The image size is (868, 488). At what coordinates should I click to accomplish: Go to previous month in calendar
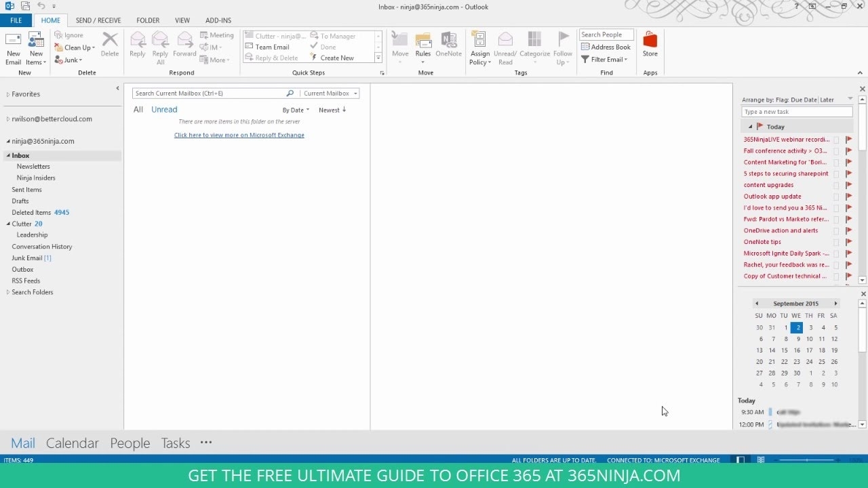(757, 304)
